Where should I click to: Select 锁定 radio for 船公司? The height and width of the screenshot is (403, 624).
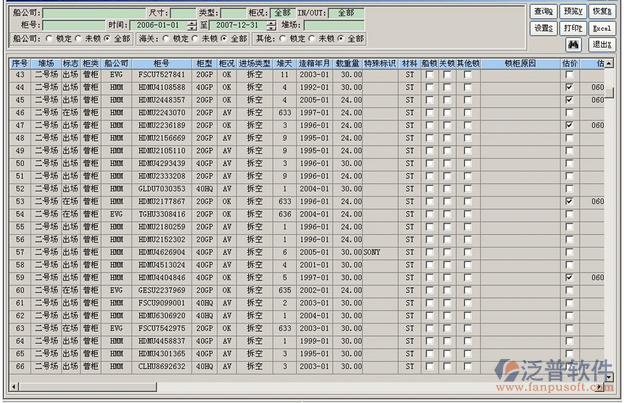(50, 38)
